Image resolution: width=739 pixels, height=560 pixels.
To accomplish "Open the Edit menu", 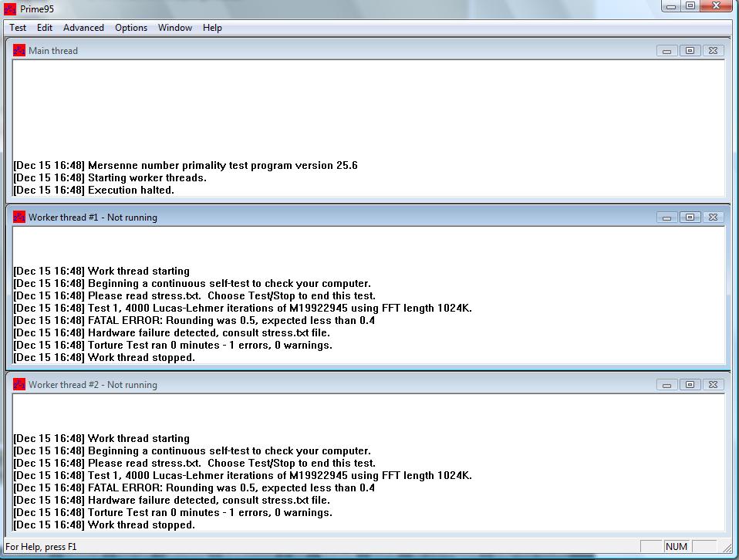I will click(x=44, y=28).
